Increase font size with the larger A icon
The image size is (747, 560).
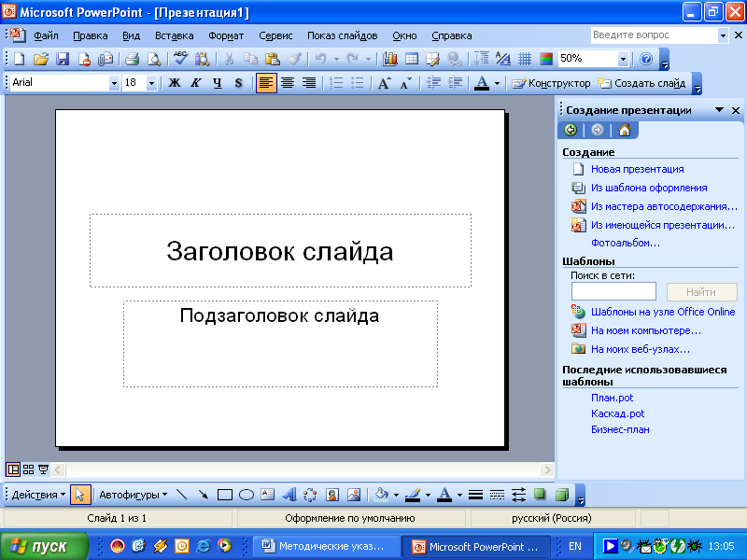point(384,83)
